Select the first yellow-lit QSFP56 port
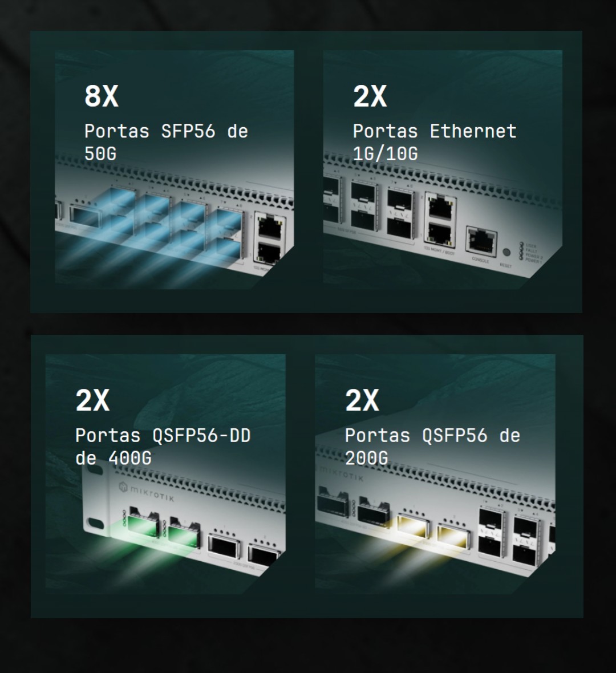 coord(412,525)
